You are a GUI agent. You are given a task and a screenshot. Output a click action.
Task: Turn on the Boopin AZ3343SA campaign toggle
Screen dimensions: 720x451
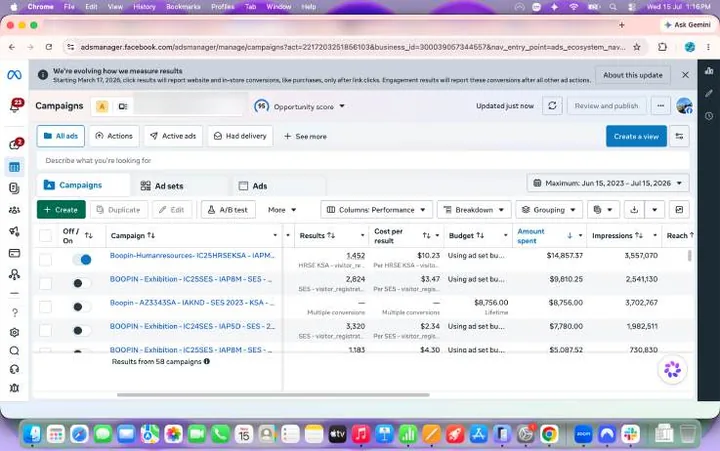pyautogui.click(x=82, y=307)
